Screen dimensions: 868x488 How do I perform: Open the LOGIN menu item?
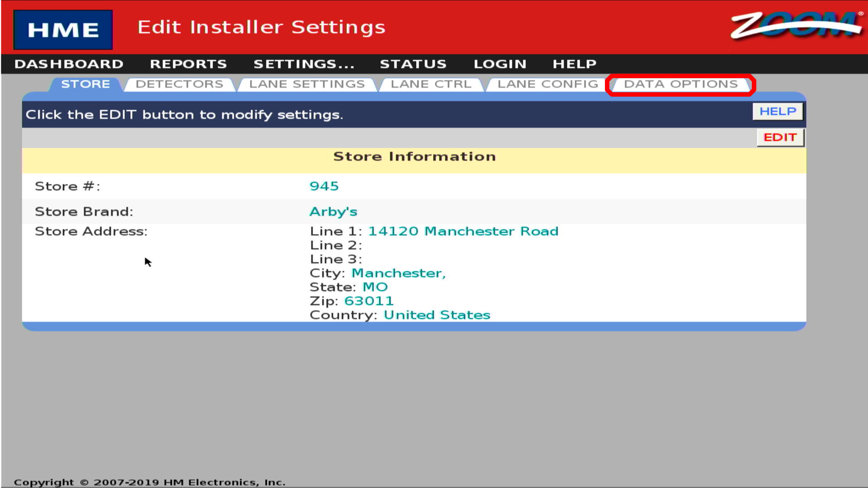500,64
